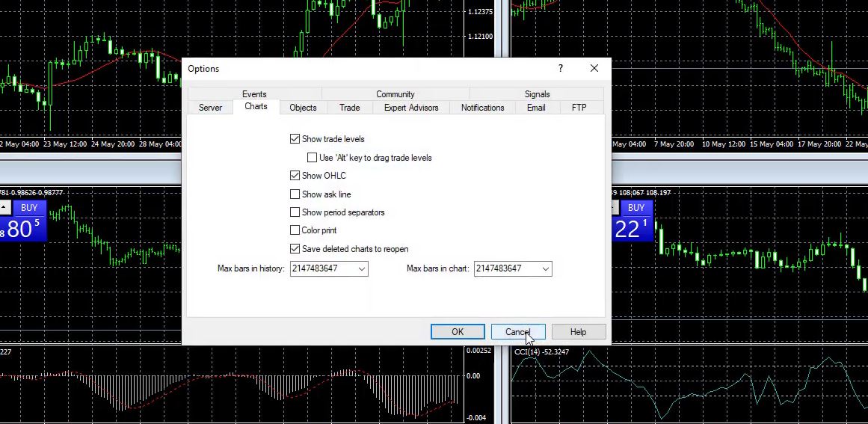Close the Options dialog with the X
The image size is (868, 424).
pos(594,69)
